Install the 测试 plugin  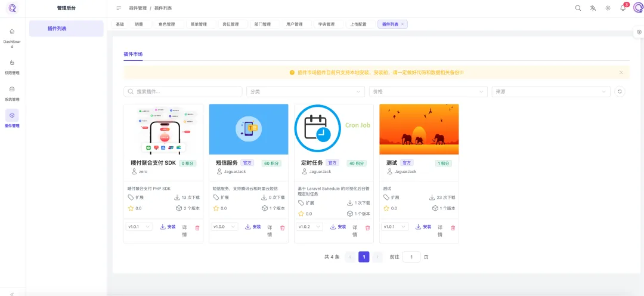tap(423, 227)
